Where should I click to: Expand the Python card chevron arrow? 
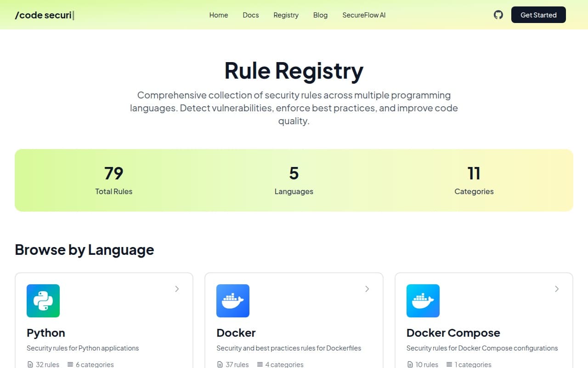[x=177, y=289]
